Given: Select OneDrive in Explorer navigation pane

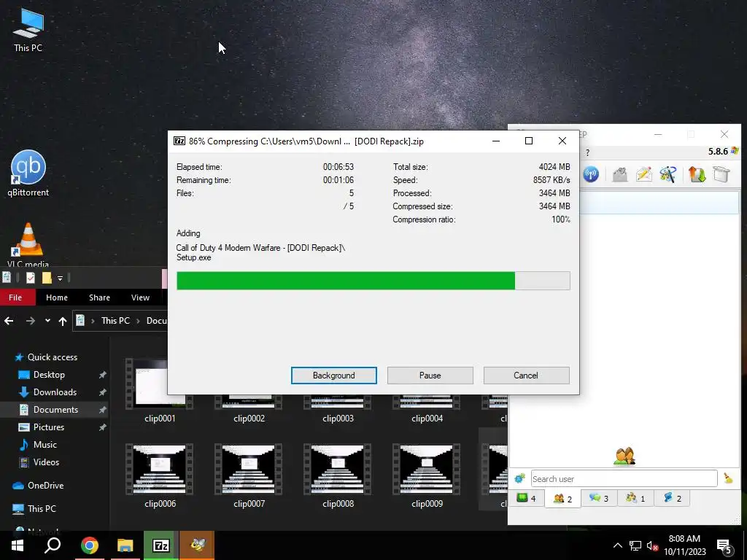Looking at the screenshot, I should (x=45, y=485).
